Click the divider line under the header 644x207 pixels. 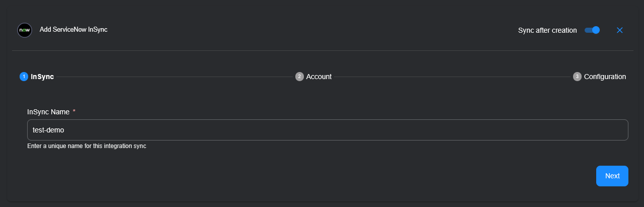pos(322,50)
